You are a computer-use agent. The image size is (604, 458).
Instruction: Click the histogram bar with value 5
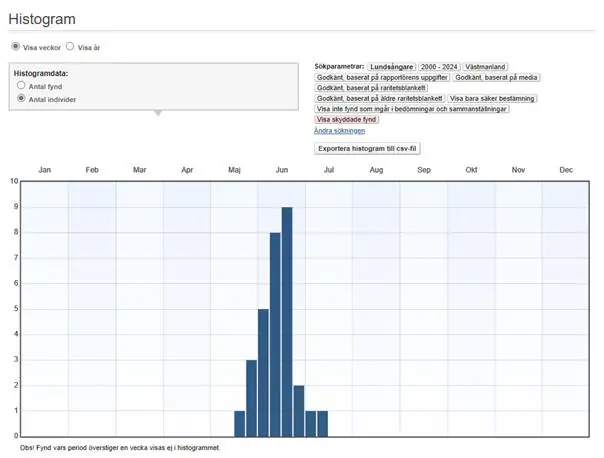click(x=263, y=372)
